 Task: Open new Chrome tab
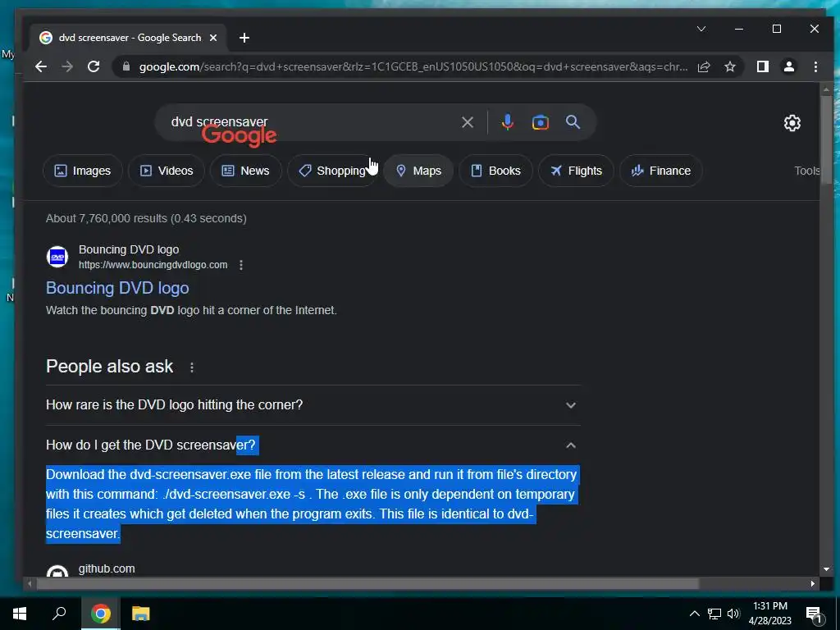(x=244, y=38)
